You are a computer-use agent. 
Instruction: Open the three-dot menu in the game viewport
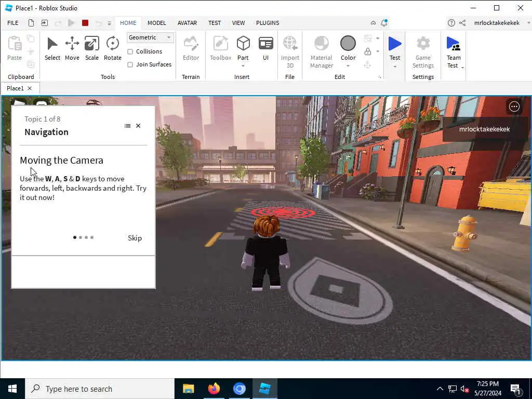click(x=514, y=107)
